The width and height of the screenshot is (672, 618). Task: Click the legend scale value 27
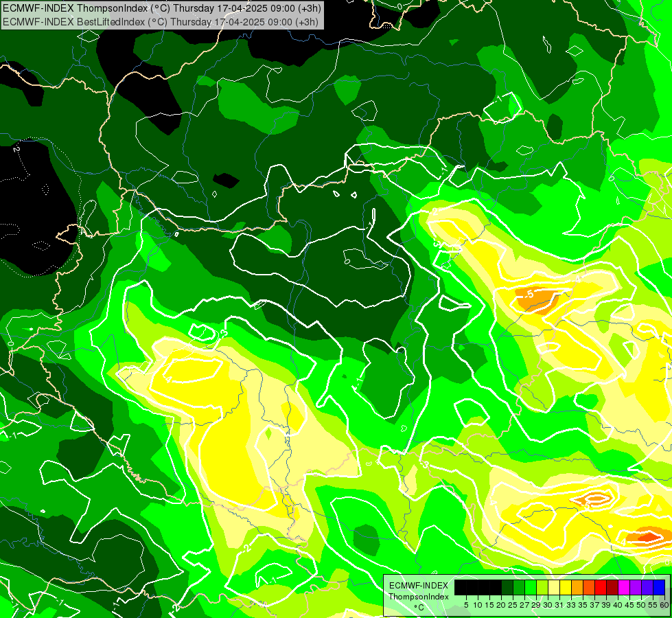point(524,605)
